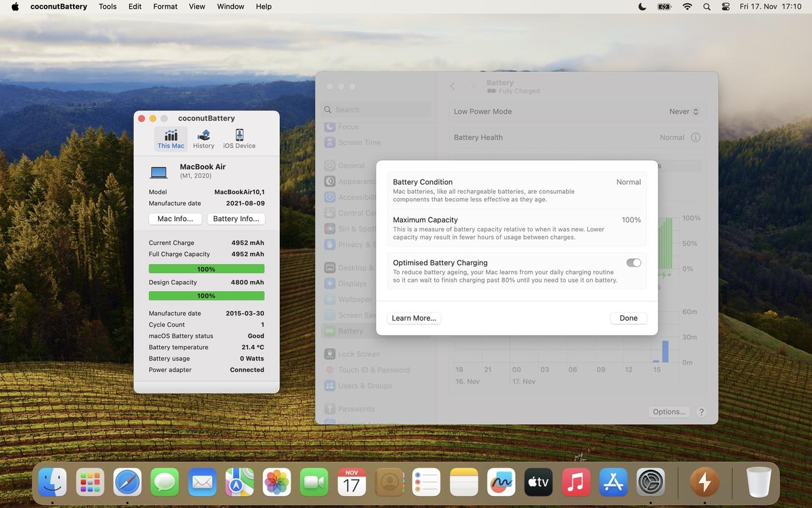
Task: Click the Focus moon icon in menu bar
Action: (642, 6)
